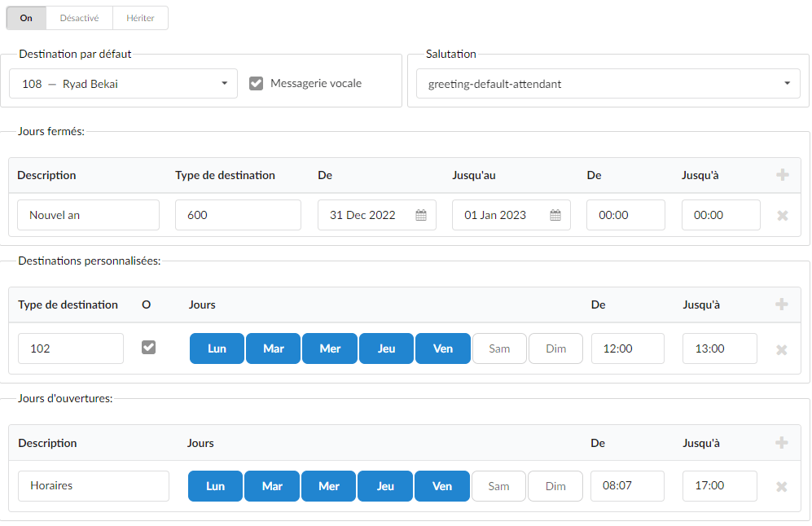Edit the closed-day Jusqu'à time 00:00

pyautogui.click(x=721, y=215)
